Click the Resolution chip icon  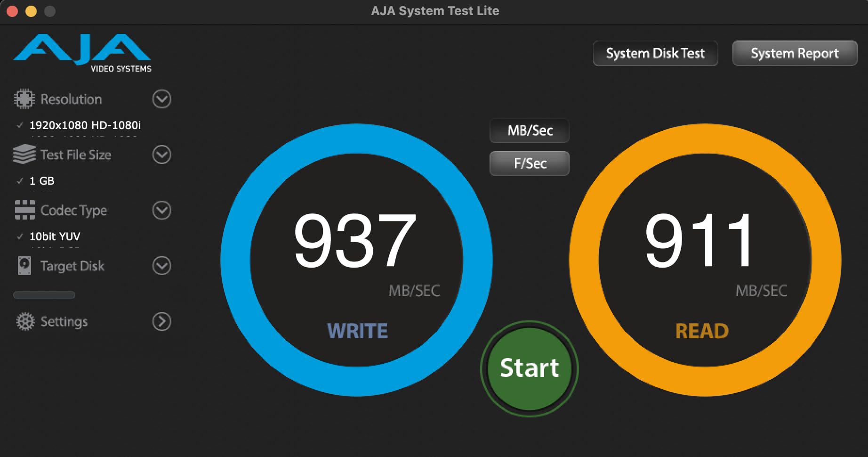click(x=24, y=99)
